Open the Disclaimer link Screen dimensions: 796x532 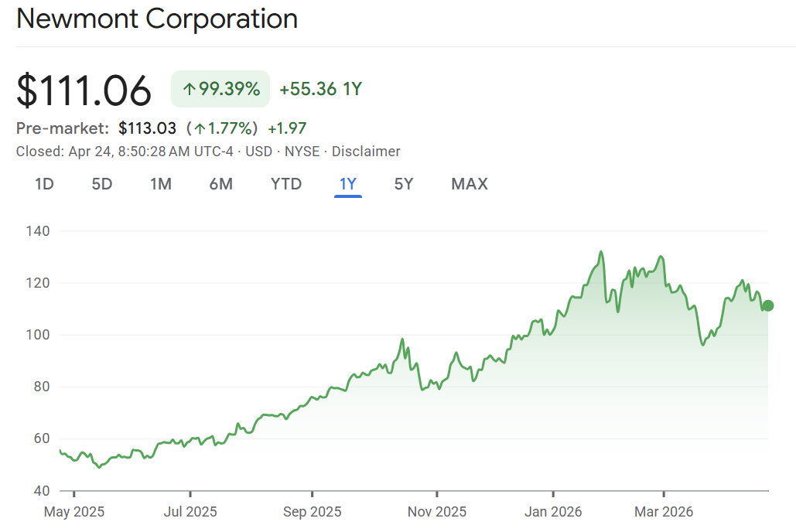366,152
